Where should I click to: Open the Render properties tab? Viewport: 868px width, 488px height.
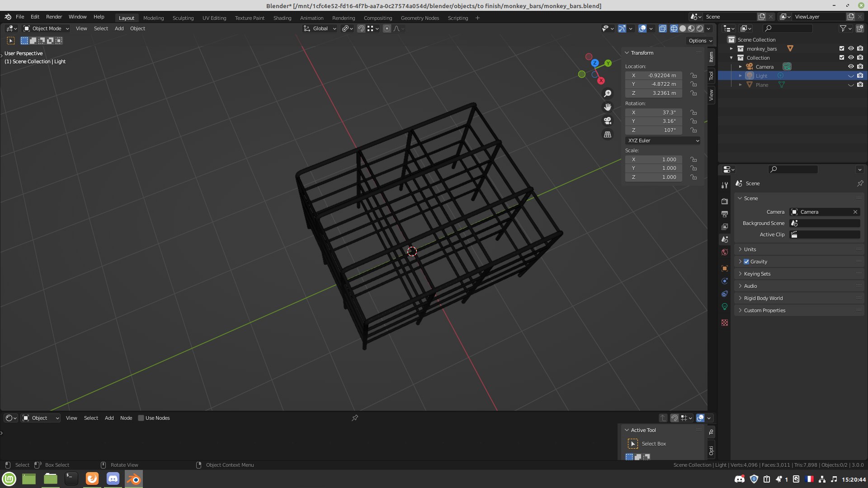[x=725, y=201]
